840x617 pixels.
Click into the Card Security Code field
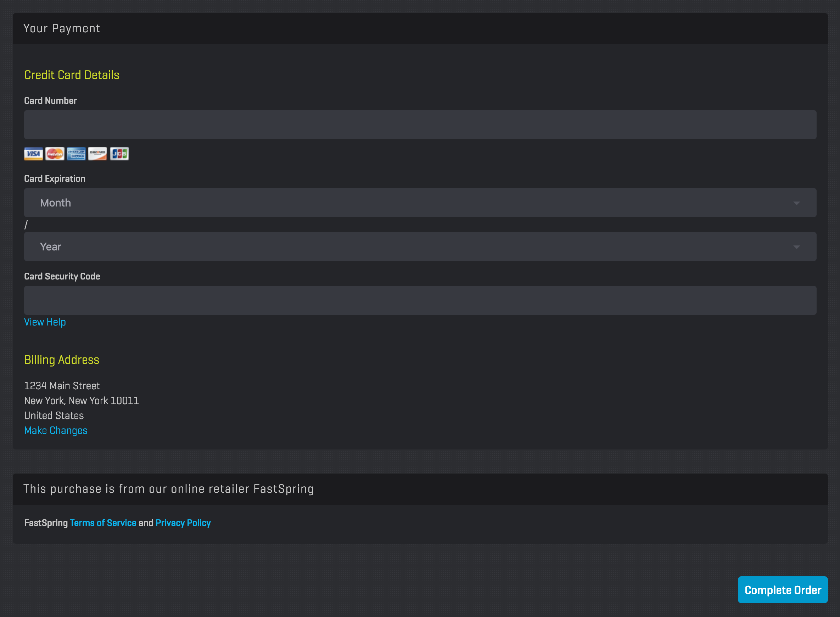tap(420, 300)
